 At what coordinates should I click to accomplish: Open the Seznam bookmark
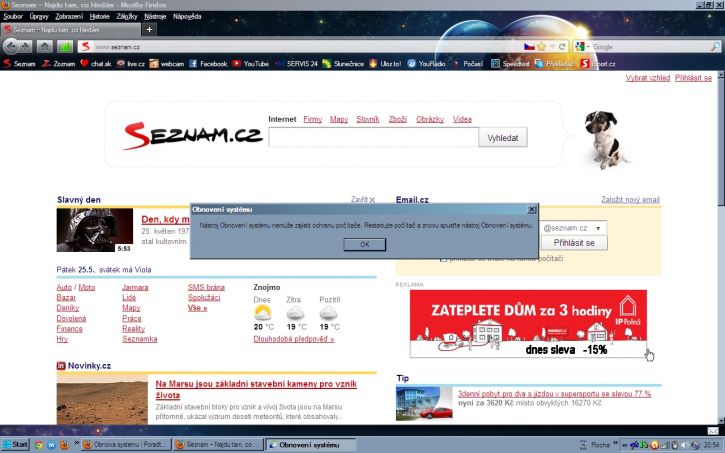(19, 64)
